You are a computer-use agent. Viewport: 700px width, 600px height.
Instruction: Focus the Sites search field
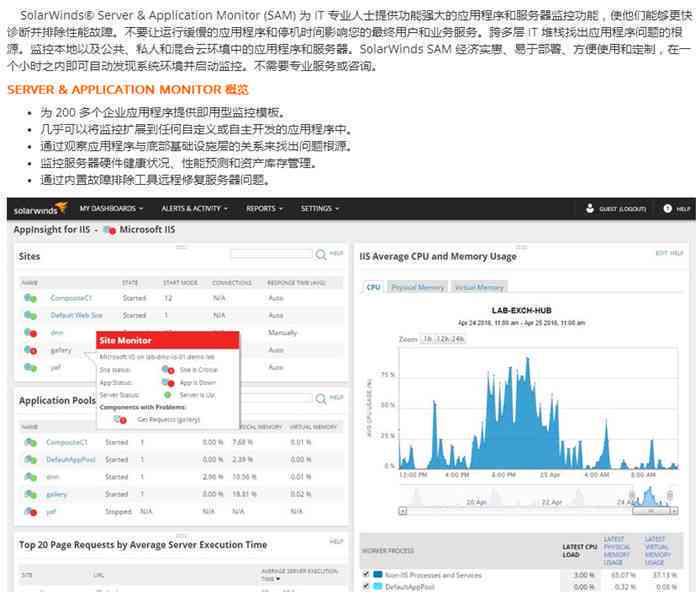(271, 254)
